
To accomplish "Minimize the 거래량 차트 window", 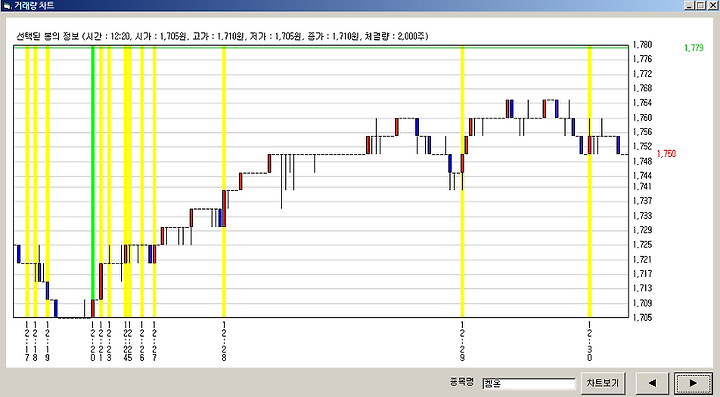I will [689, 6].
